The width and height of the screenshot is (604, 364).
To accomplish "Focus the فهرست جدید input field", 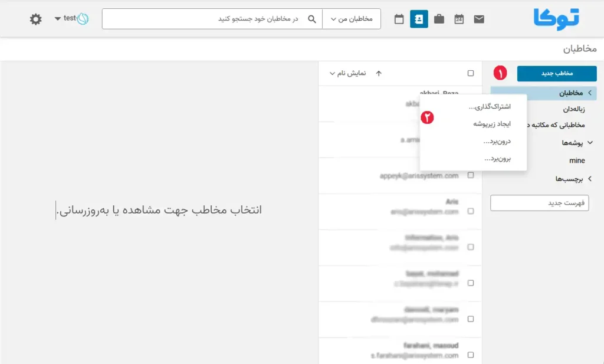I will pyautogui.click(x=539, y=203).
